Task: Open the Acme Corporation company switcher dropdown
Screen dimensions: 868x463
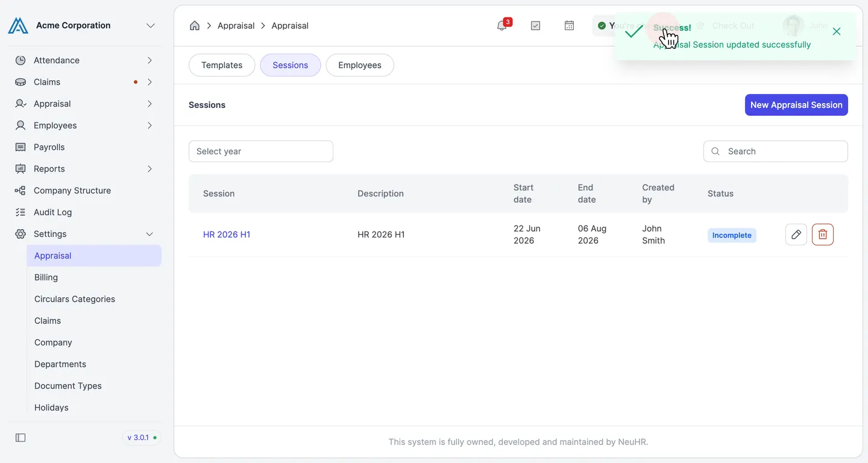Action: 151,25
